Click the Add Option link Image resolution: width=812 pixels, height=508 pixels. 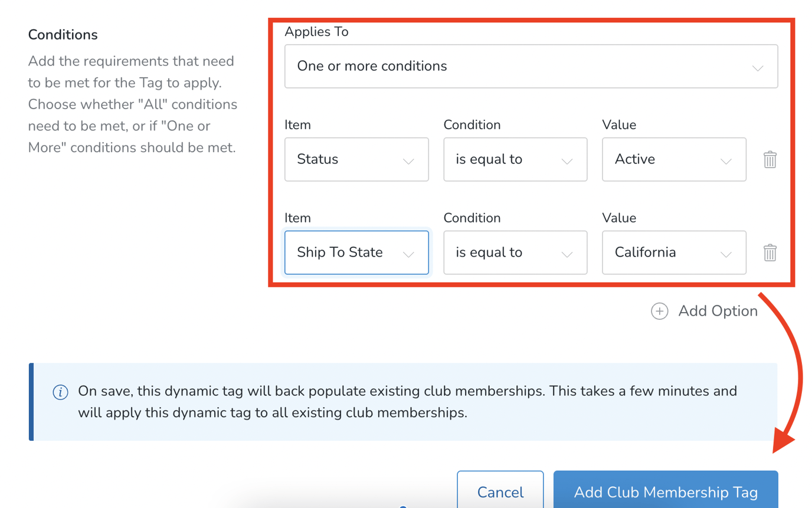point(718,311)
